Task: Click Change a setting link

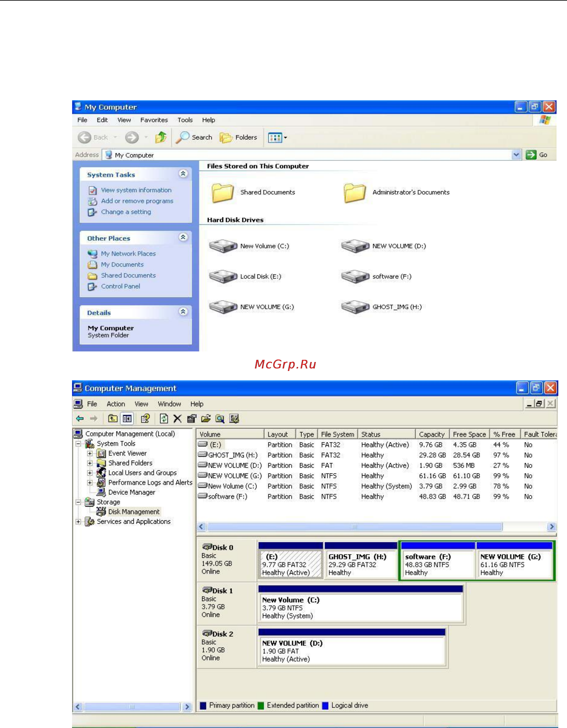Action: click(x=126, y=212)
